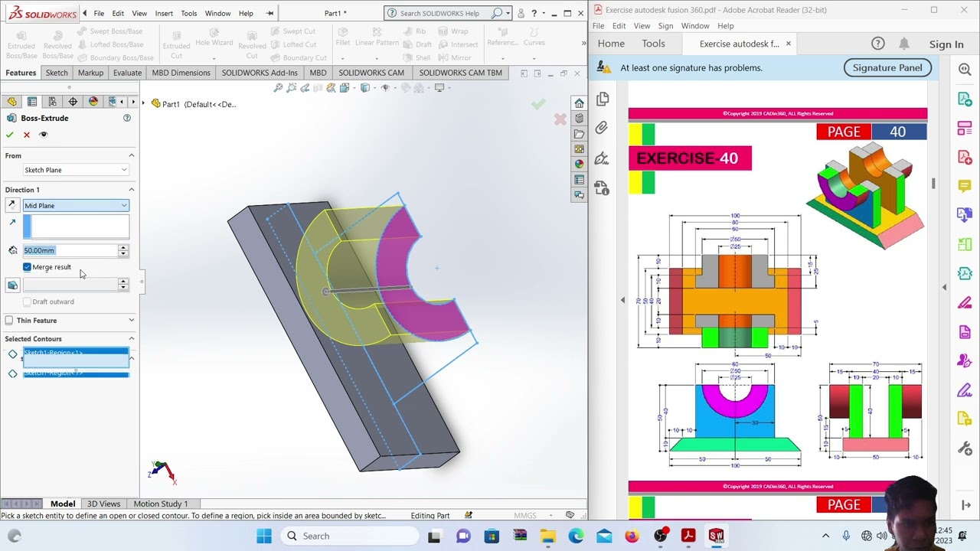Open Custom Properties pane icon
This screenshot has height=551, width=980.
point(580,180)
